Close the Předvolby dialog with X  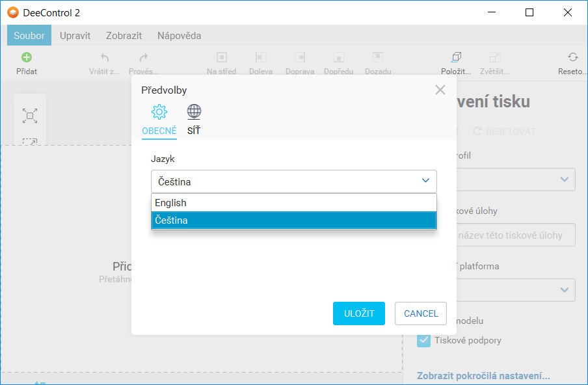pyautogui.click(x=440, y=90)
